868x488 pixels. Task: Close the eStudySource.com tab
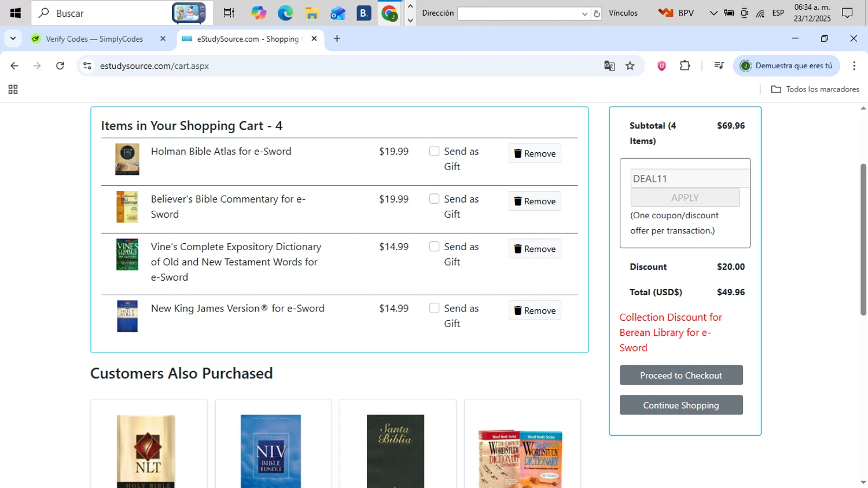314,39
